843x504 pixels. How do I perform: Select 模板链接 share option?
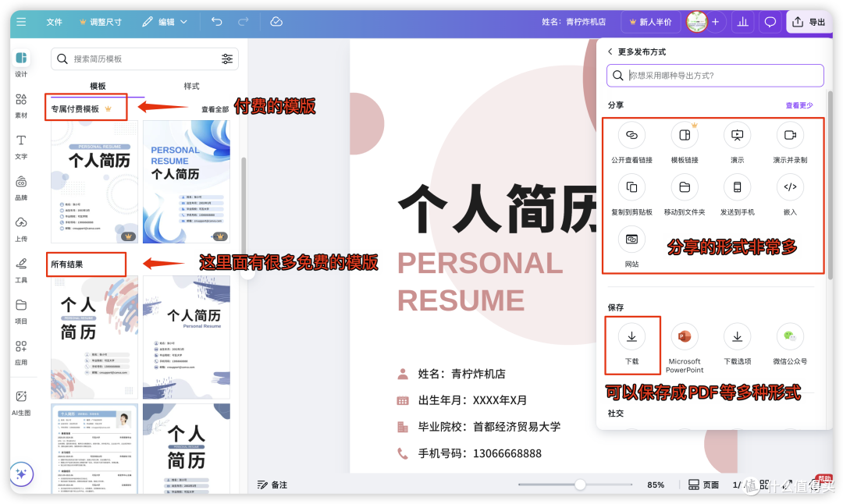[x=685, y=143]
